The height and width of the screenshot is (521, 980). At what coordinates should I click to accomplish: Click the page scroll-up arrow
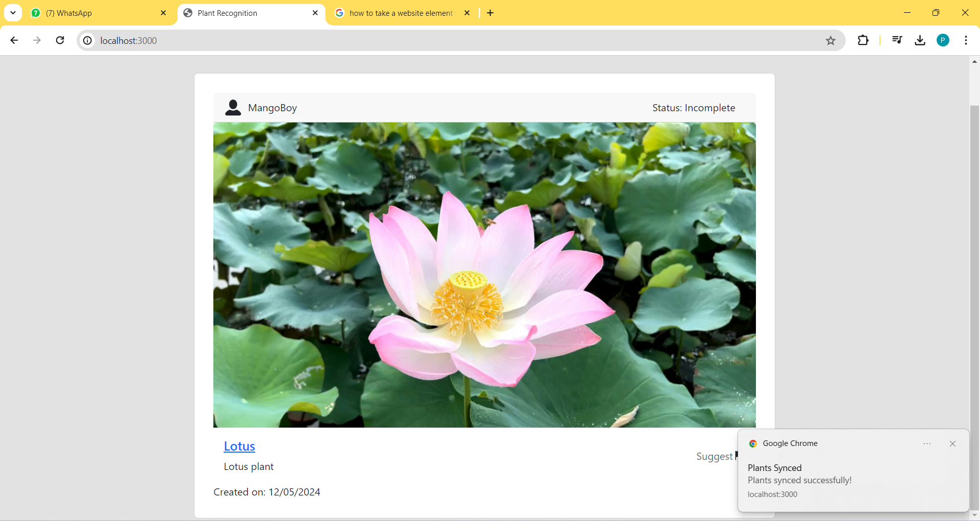click(974, 61)
